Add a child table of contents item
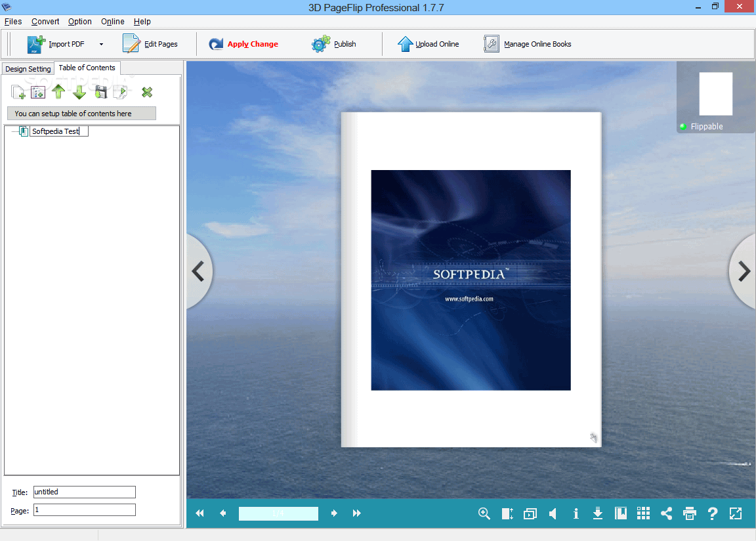This screenshot has height=541, width=756. (37, 92)
